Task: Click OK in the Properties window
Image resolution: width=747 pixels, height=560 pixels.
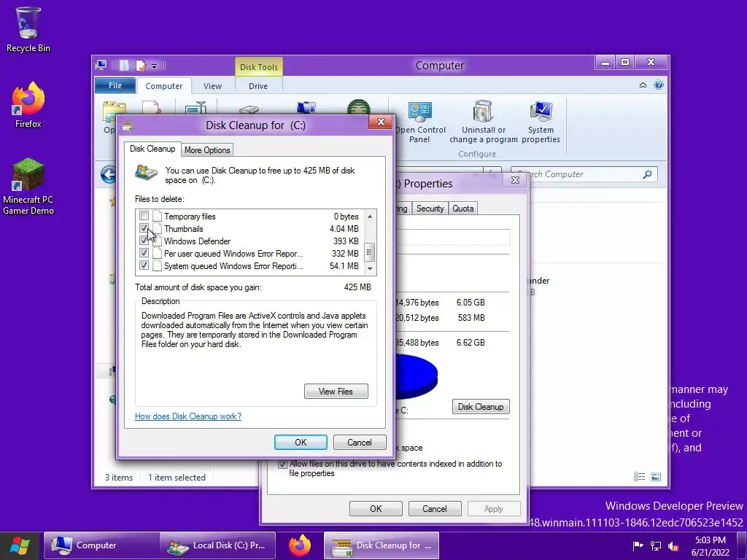Action: click(x=376, y=508)
